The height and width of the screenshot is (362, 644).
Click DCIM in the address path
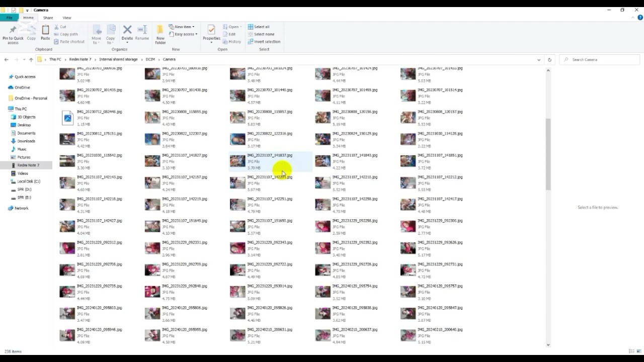click(x=150, y=59)
